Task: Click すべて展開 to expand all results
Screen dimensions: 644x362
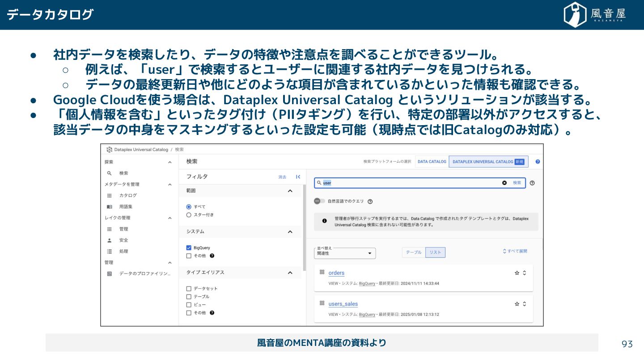Action: 515,251
